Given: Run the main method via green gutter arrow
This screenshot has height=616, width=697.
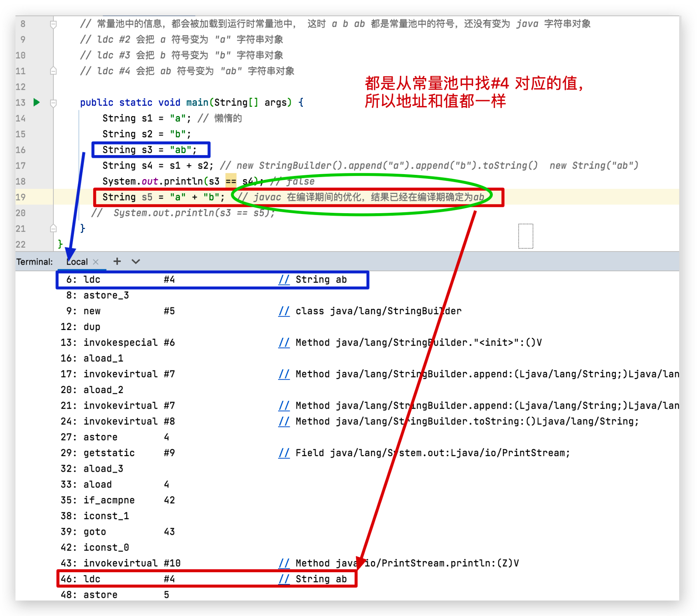Looking at the screenshot, I should (x=37, y=102).
